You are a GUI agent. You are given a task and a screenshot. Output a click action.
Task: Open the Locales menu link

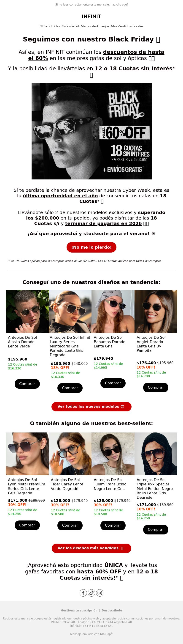click(x=138, y=26)
